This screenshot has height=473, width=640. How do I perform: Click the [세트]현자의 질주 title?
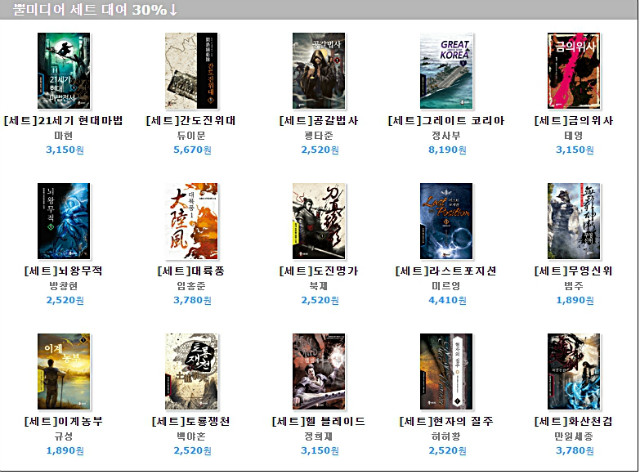click(x=446, y=421)
